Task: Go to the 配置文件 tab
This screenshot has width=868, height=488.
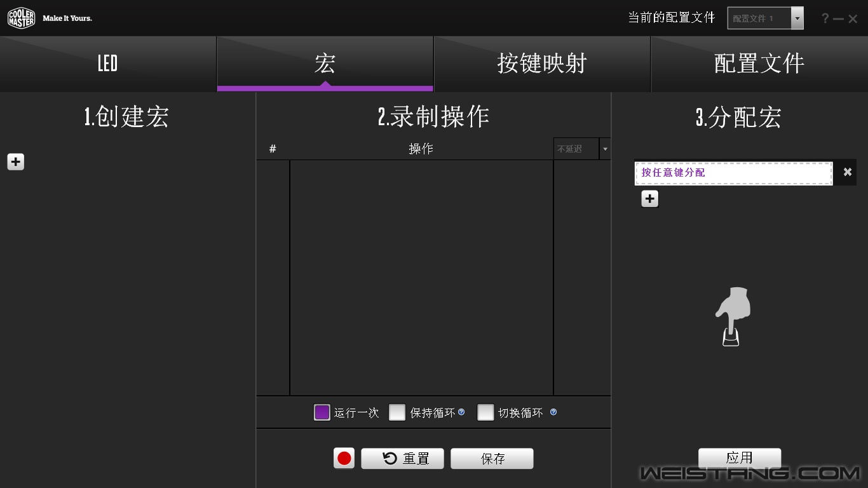Action: 759,64
